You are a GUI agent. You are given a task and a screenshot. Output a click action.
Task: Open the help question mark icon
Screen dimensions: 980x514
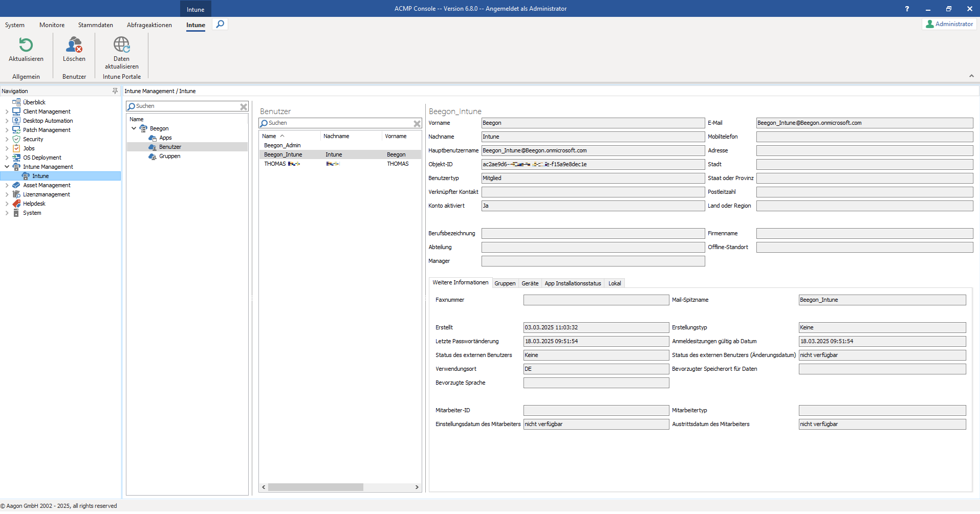tap(907, 9)
